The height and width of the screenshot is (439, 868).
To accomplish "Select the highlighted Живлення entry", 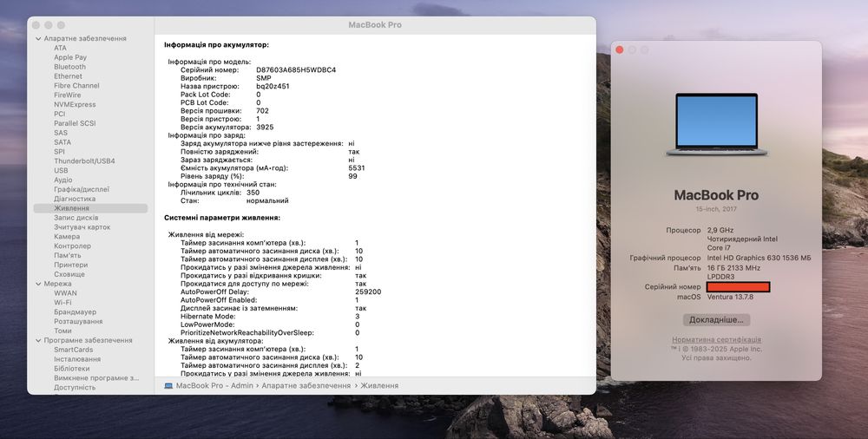I will pyautogui.click(x=91, y=208).
